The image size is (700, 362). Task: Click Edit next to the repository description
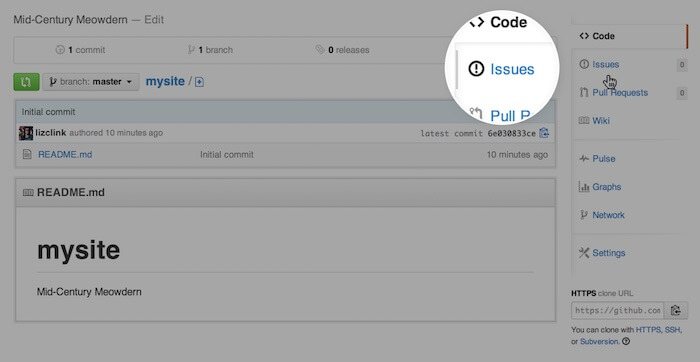154,20
